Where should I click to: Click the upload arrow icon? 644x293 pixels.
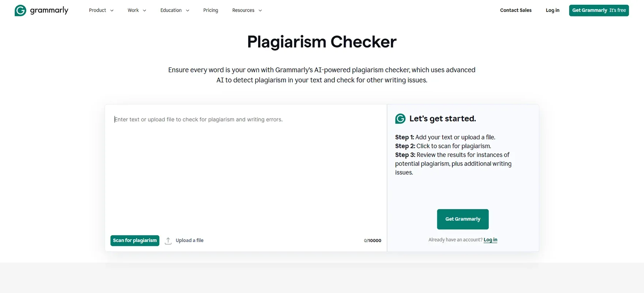[x=168, y=241]
